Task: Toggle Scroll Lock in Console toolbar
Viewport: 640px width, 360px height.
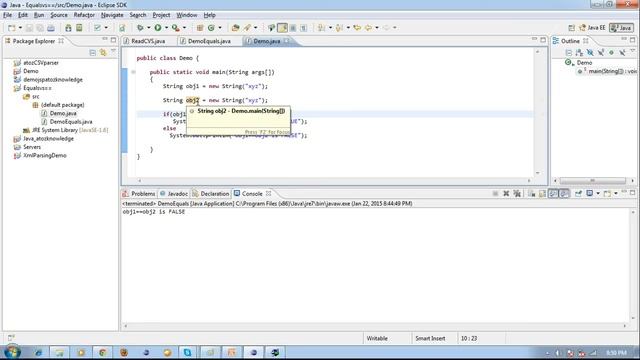Action: click(x=542, y=193)
